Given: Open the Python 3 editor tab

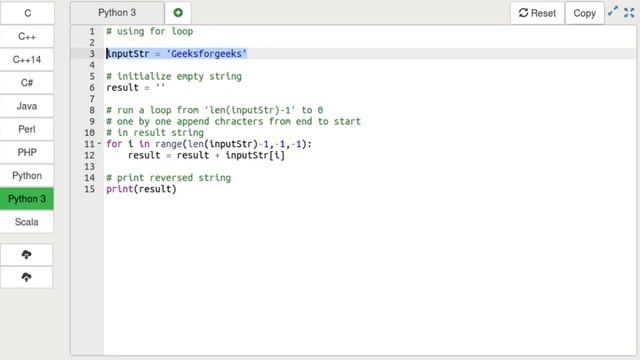Looking at the screenshot, I should click(117, 13).
